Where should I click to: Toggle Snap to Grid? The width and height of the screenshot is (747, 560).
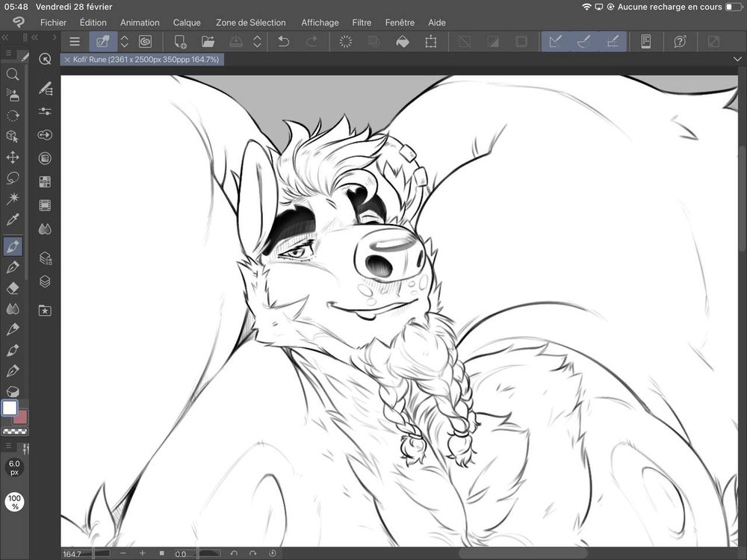[x=613, y=41]
